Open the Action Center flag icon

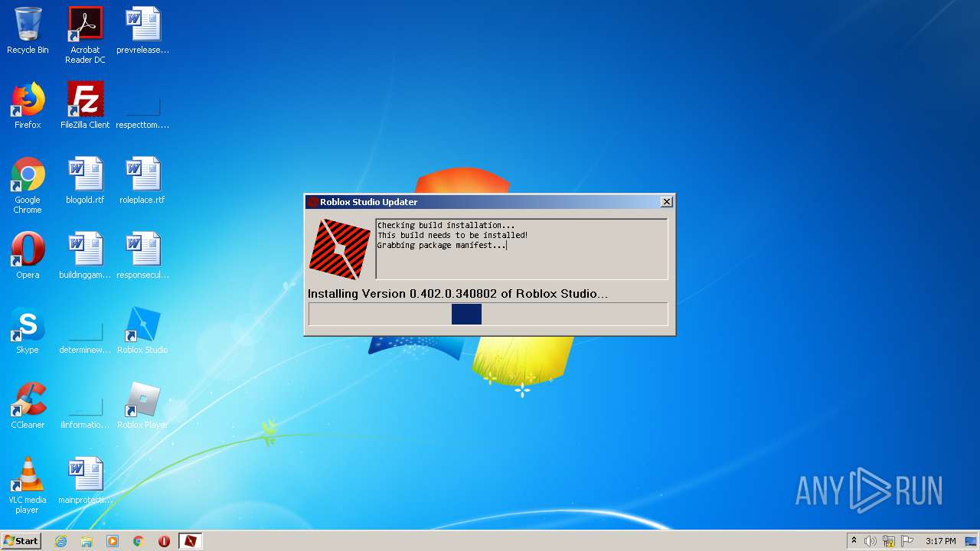(x=907, y=541)
